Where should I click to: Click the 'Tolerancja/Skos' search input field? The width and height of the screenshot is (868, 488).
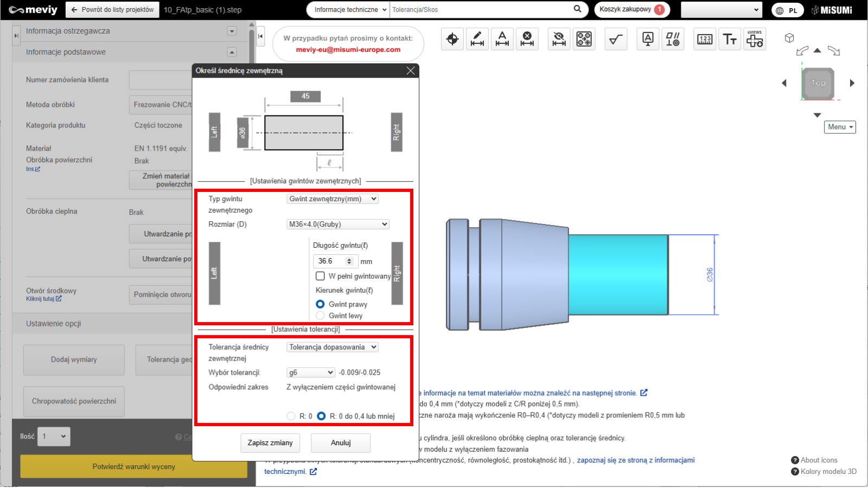(x=480, y=10)
